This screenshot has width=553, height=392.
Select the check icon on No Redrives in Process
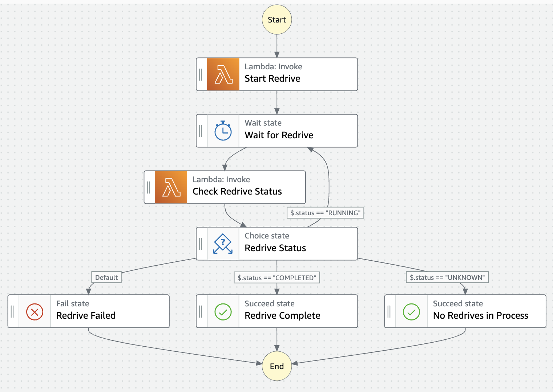point(411,311)
